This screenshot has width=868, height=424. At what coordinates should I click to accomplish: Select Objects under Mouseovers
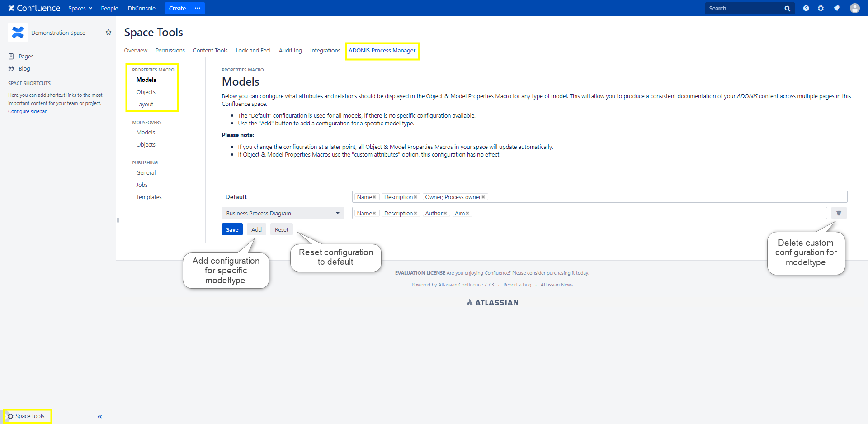(x=146, y=144)
